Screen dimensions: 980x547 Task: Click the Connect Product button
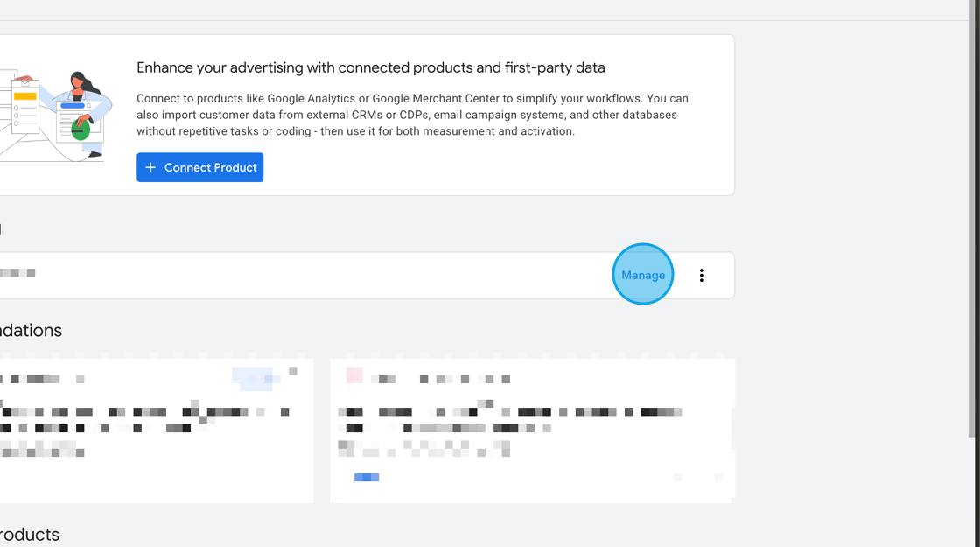point(200,167)
